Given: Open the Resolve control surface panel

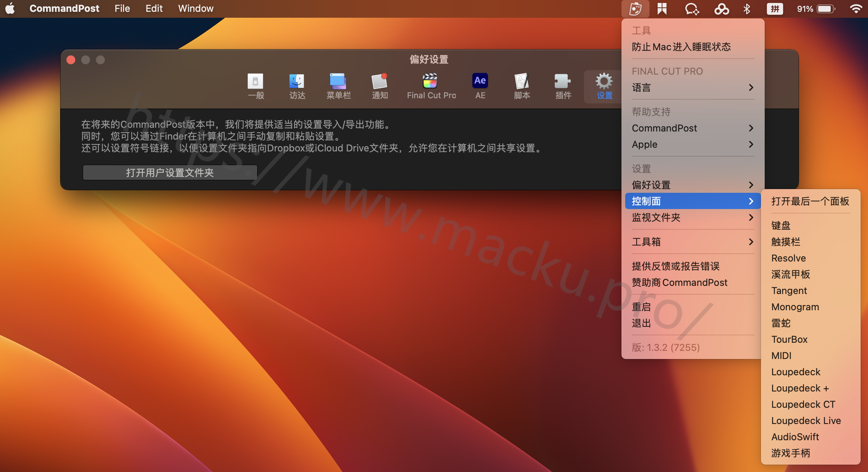Looking at the screenshot, I should tap(811, 258).
